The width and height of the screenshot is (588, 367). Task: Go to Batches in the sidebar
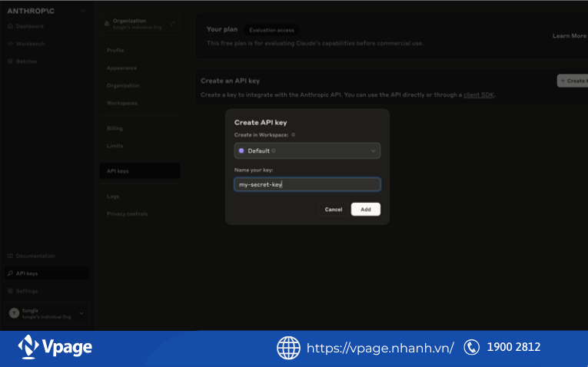click(x=26, y=61)
